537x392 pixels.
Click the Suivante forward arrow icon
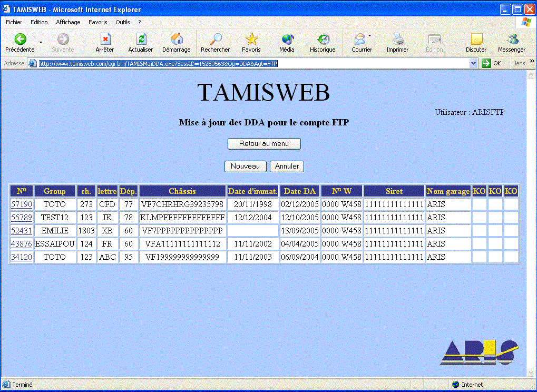pyautogui.click(x=63, y=39)
